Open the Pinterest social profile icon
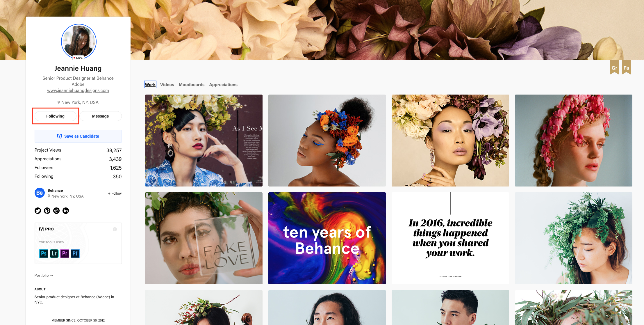 (x=47, y=211)
